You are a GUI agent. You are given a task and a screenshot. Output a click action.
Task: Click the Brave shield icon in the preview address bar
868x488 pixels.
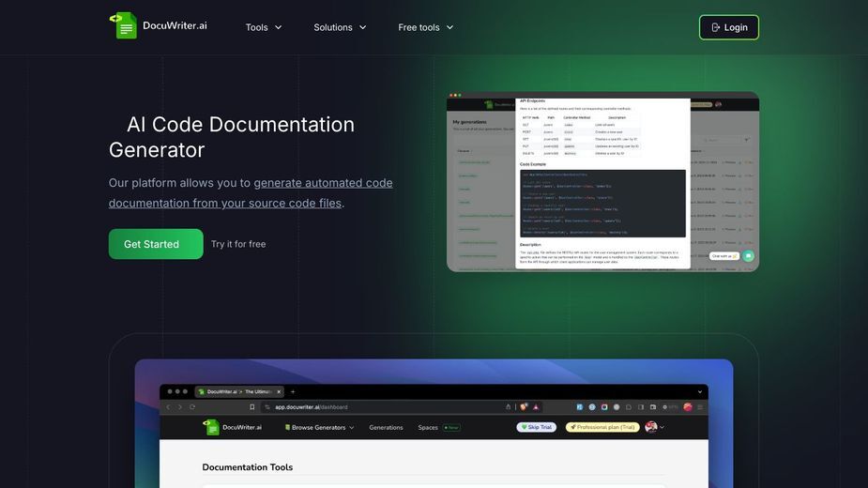(524, 407)
